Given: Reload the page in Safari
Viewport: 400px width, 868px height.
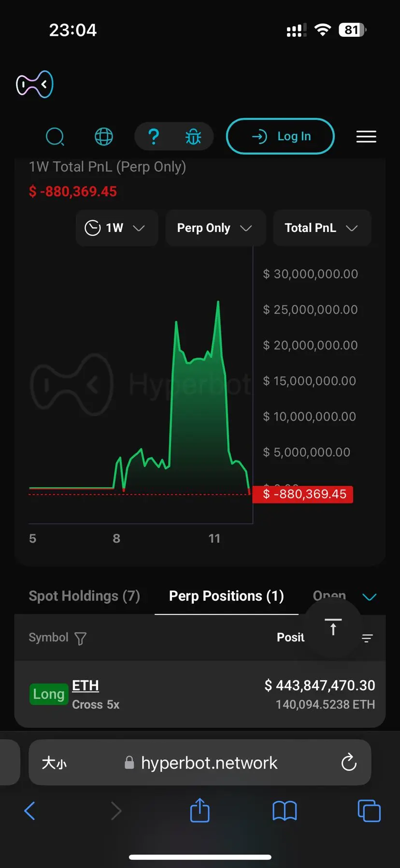Looking at the screenshot, I should click(349, 763).
